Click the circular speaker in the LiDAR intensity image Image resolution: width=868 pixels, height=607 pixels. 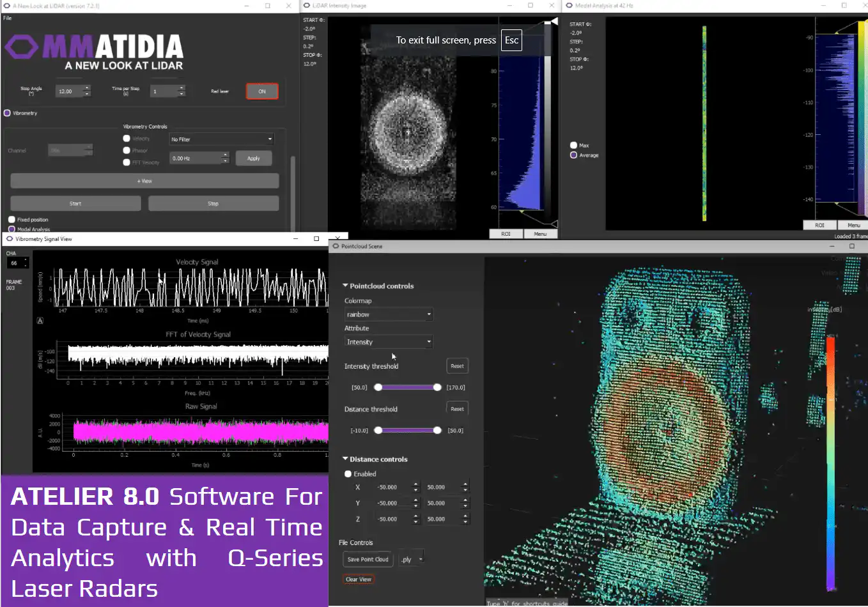(408, 132)
